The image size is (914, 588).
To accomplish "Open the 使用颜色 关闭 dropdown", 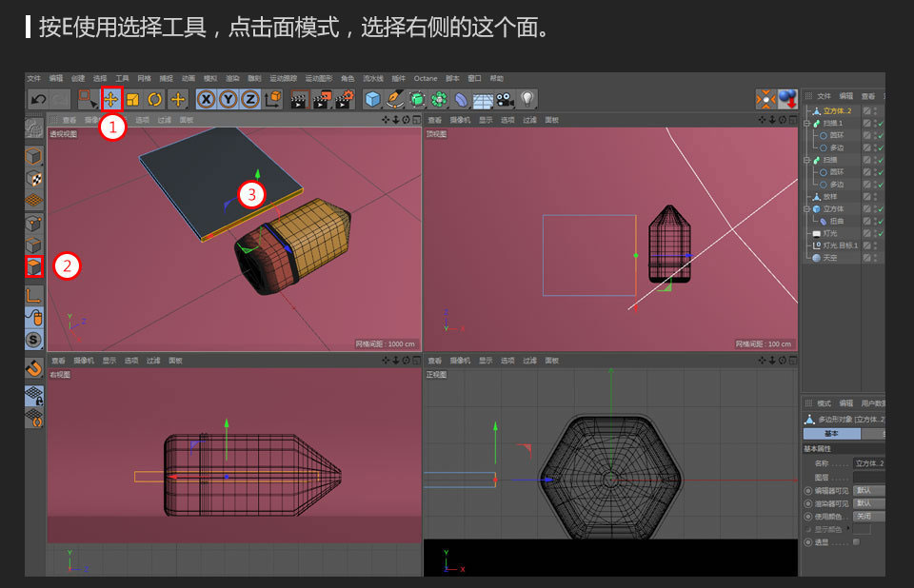I will [863, 516].
